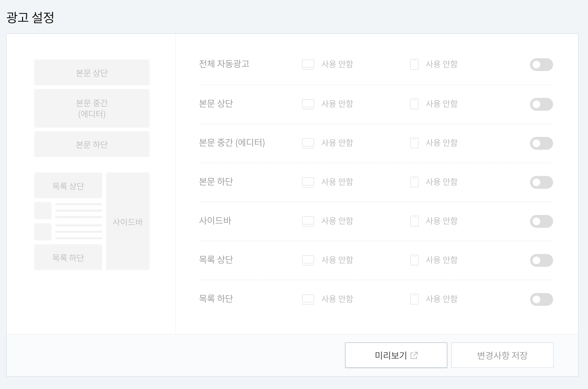Select the 사이드바 block in the layout preview

[127, 221]
